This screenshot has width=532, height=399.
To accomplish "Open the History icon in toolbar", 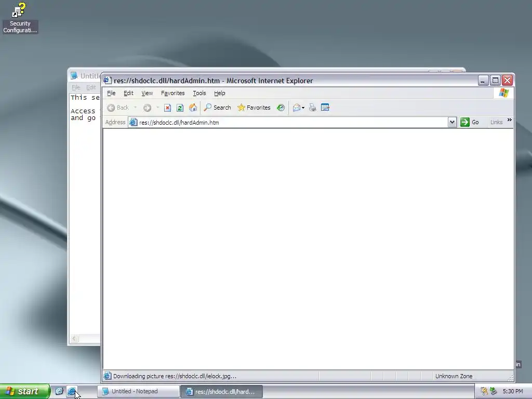I will [281, 108].
